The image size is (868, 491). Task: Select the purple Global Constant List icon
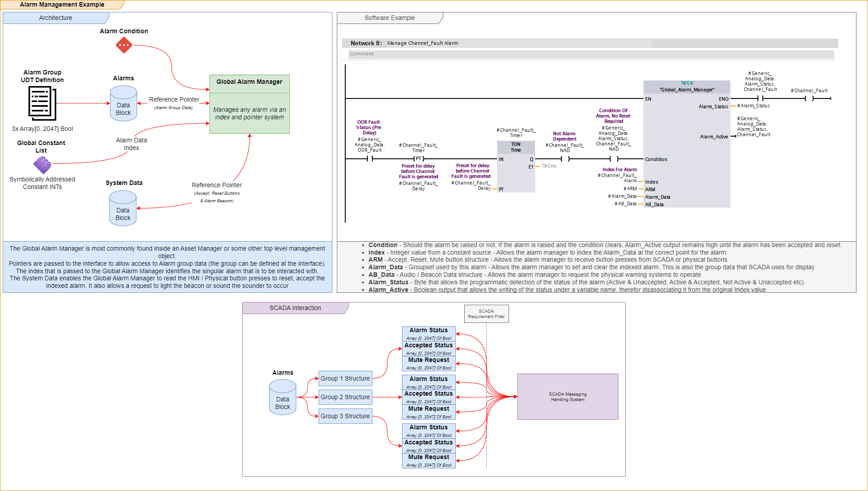coord(42,165)
